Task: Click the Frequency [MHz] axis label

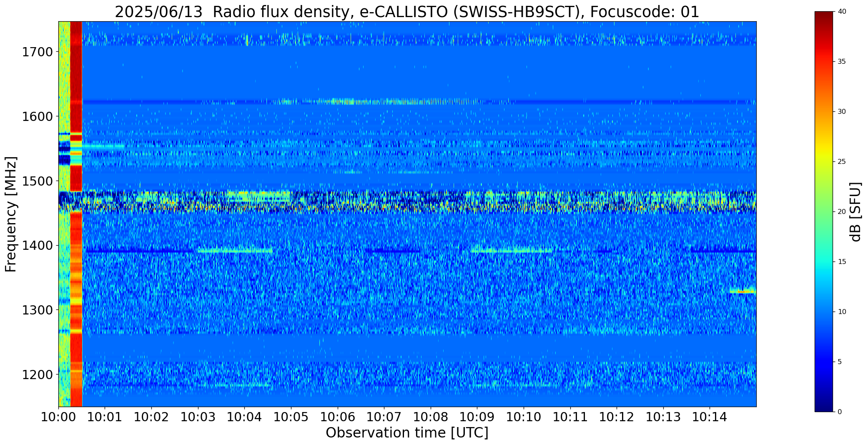Action: pyautogui.click(x=11, y=214)
